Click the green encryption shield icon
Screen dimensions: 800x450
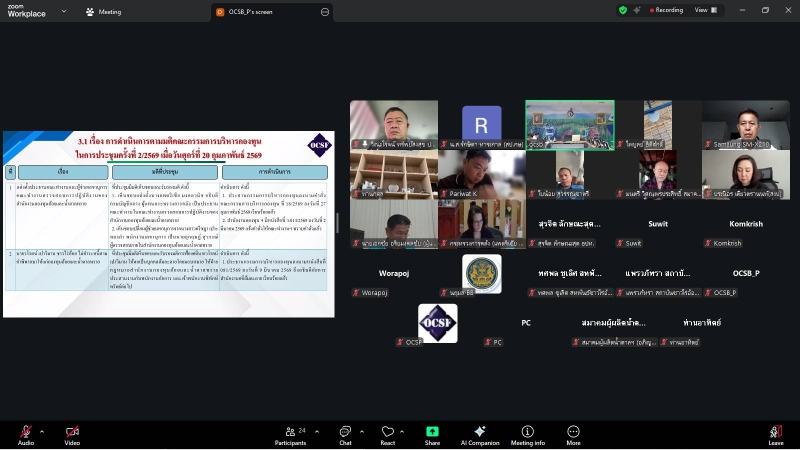623,10
